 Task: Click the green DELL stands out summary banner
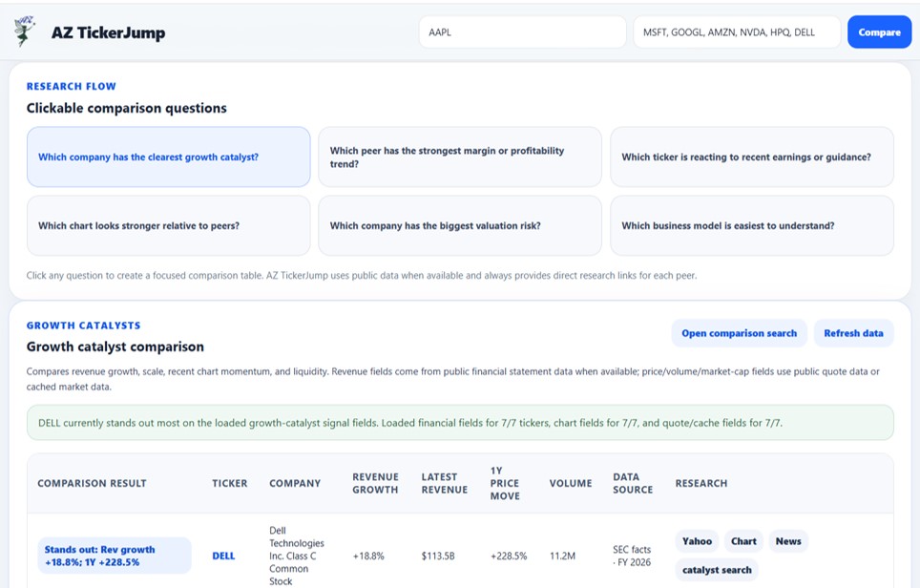point(460,423)
